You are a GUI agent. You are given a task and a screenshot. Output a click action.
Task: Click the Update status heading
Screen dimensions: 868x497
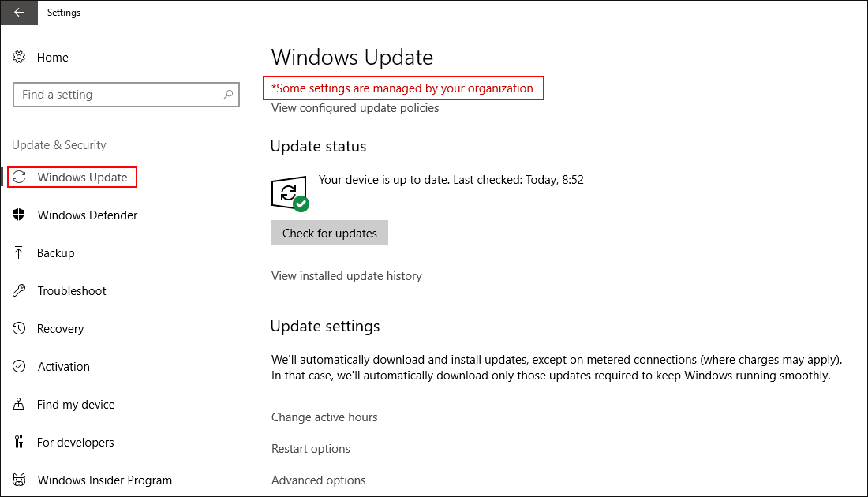(318, 147)
